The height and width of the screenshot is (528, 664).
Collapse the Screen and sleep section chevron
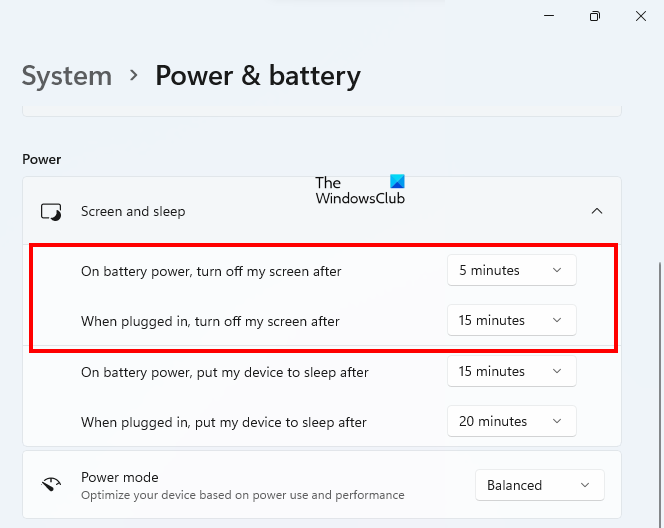click(x=597, y=211)
